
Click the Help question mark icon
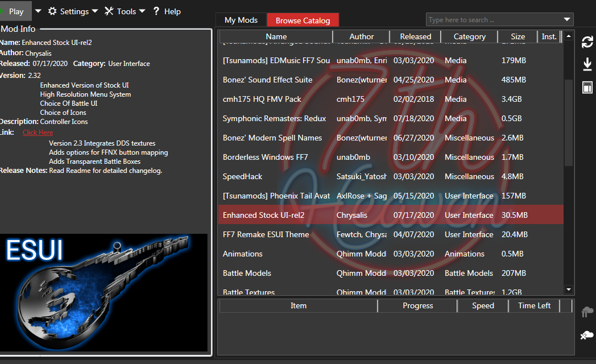[x=156, y=11]
